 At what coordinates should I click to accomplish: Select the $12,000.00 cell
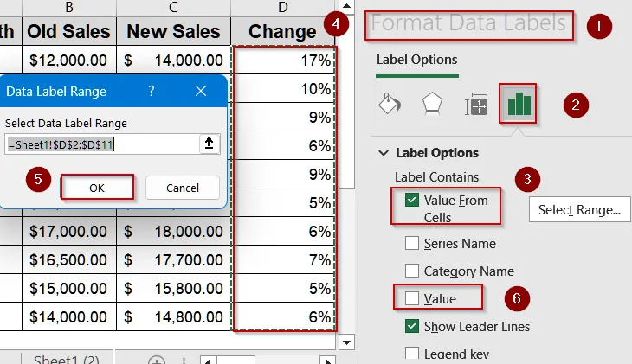(x=69, y=60)
